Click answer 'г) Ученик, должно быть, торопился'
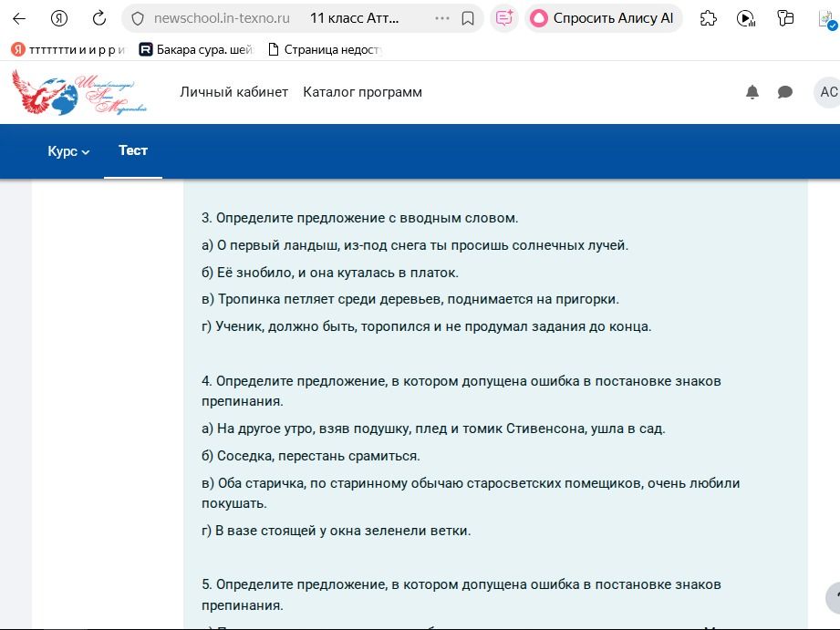Image resolution: width=840 pixels, height=630 pixels. point(427,326)
